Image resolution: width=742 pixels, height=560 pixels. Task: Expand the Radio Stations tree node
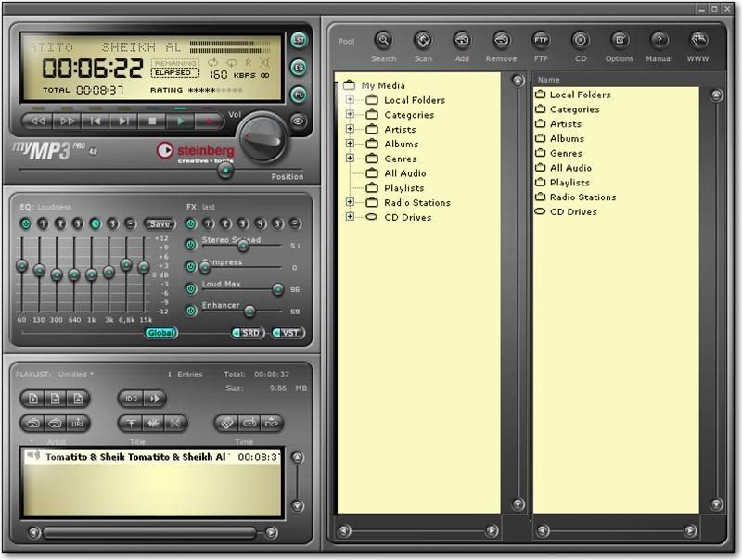click(x=350, y=202)
